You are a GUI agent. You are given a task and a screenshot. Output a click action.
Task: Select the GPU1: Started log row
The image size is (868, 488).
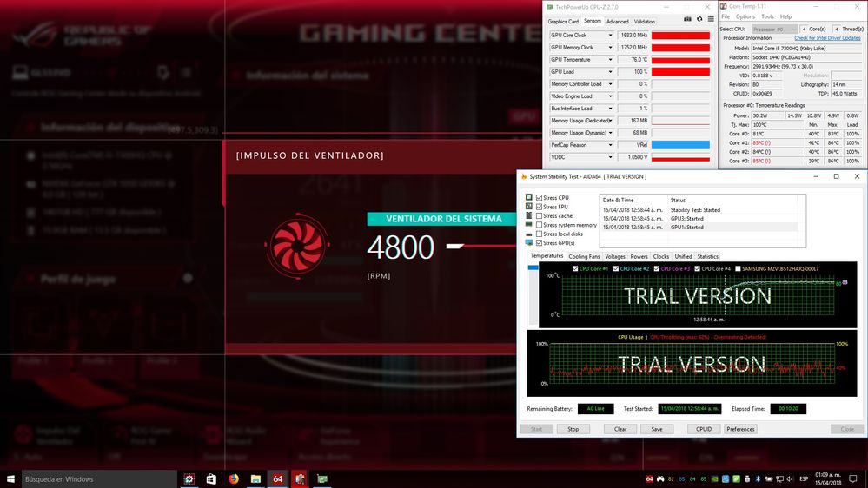pyautogui.click(x=699, y=227)
